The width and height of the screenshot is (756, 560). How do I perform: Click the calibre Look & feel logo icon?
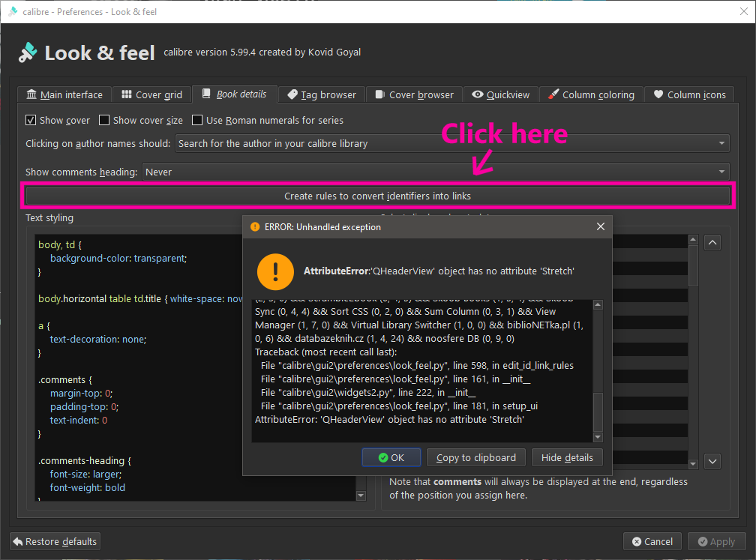coord(28,52)
